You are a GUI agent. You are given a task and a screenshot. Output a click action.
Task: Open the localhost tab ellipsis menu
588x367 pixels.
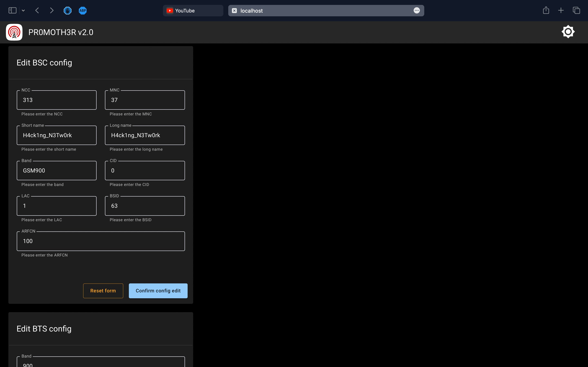point(416,10)
